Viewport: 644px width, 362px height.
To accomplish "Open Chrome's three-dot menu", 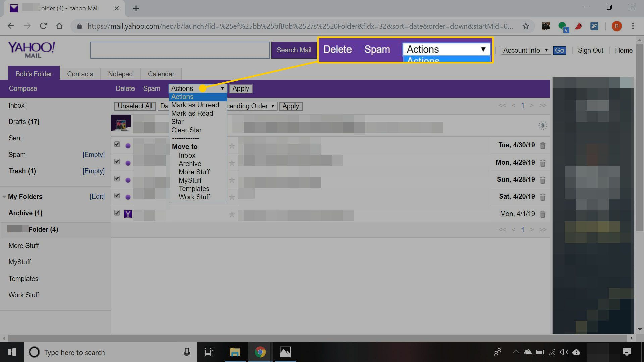I will coord(633,26).
